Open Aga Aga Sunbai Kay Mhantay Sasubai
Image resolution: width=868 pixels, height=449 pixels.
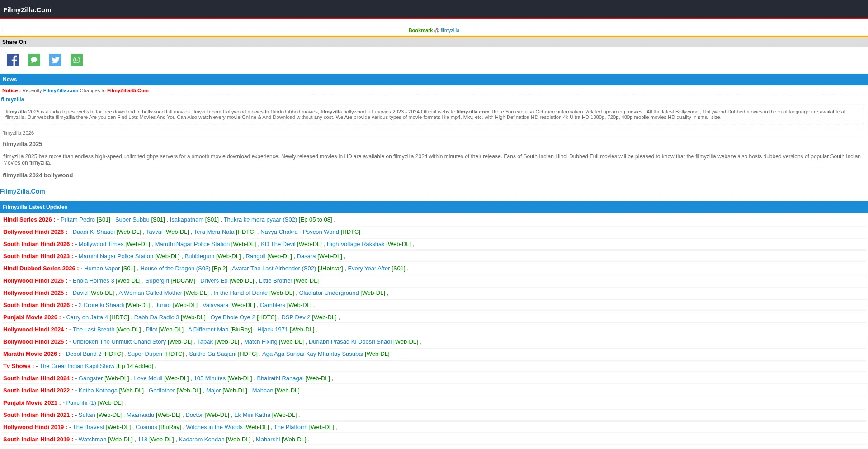tap(313, 354)
